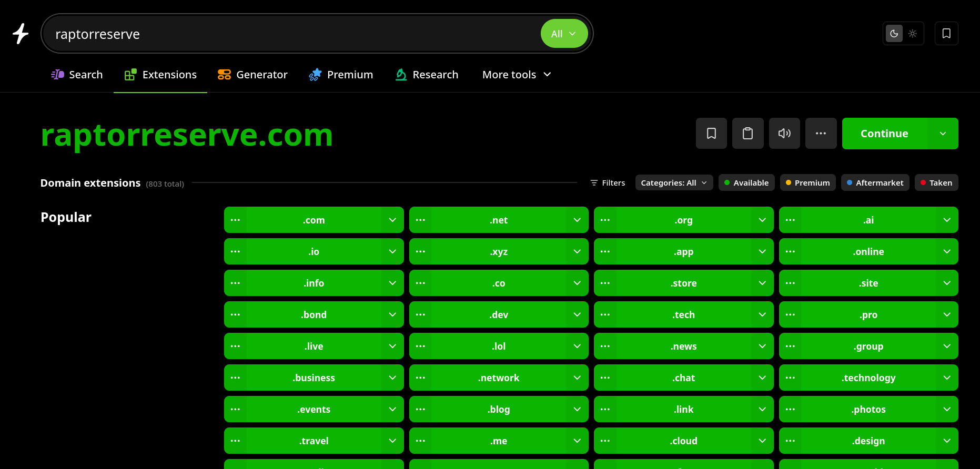Switch to dark mode with moon icon
Screen dimensions: 980x469
[x=894, y=34]
